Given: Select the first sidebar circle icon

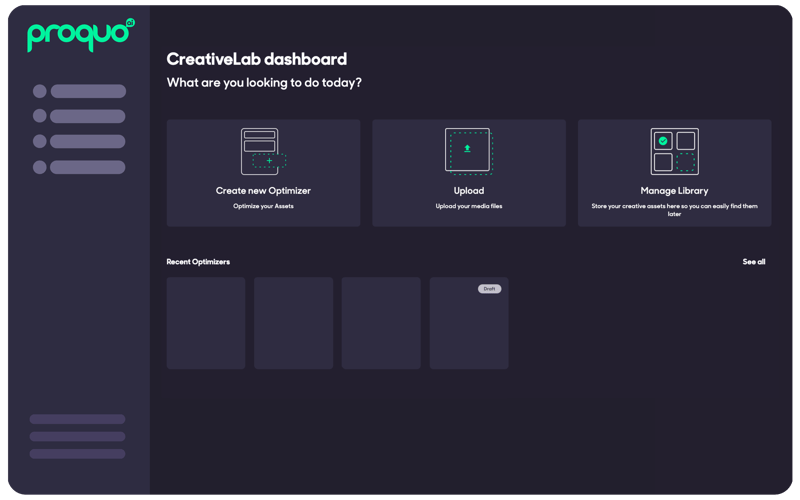Looking at the screenshot, I should tap(40, 91).
